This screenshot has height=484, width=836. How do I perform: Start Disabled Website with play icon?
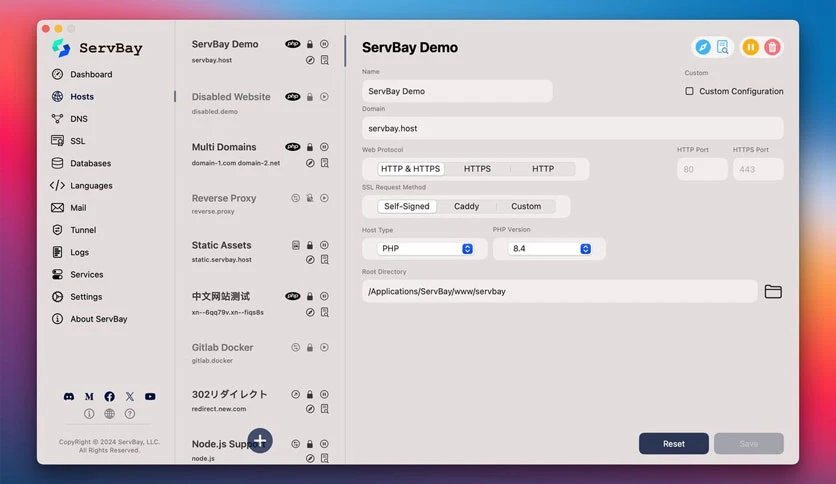324,97
